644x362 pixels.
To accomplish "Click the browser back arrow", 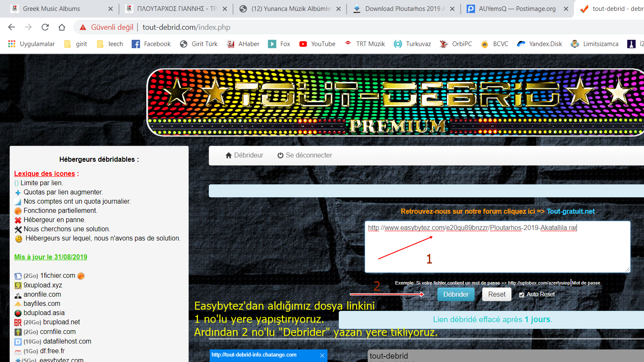I will [11, 27].
